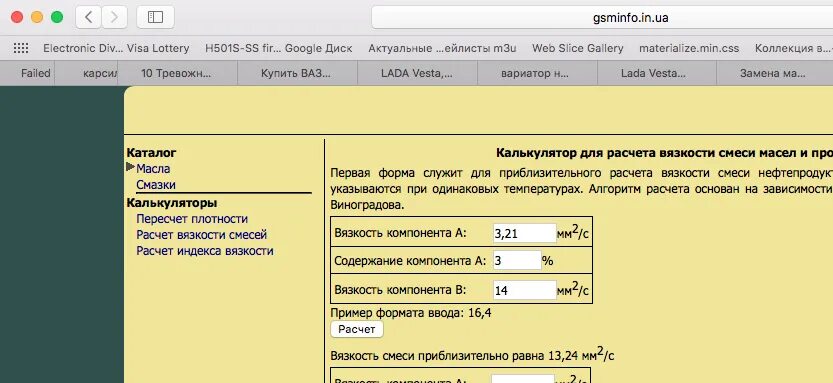Open the Расчет индекса вязкости link

(x=205, y=251)
